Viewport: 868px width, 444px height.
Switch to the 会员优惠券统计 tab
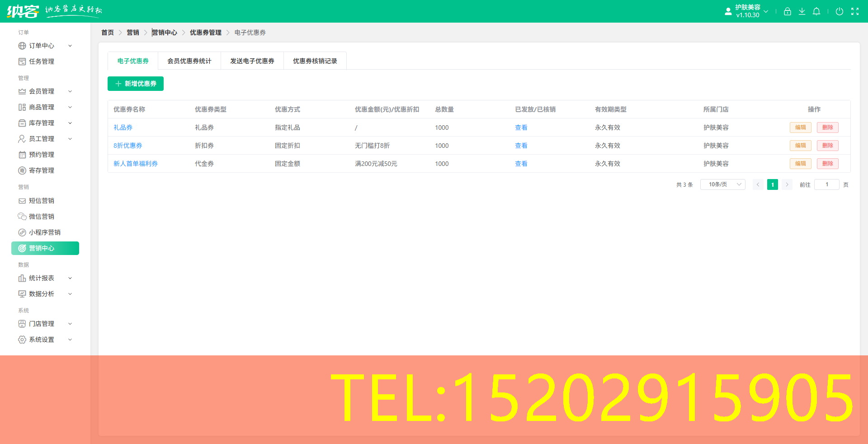tap(189, 61)
